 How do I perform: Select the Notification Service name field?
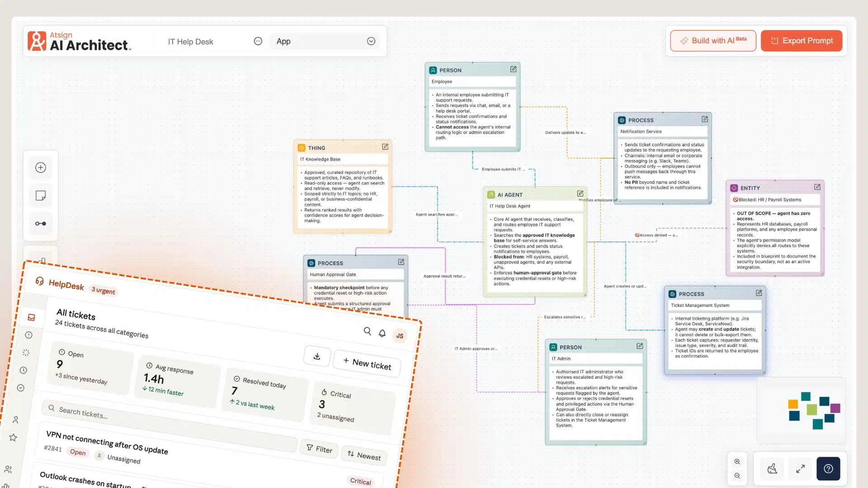click(662, 131)
